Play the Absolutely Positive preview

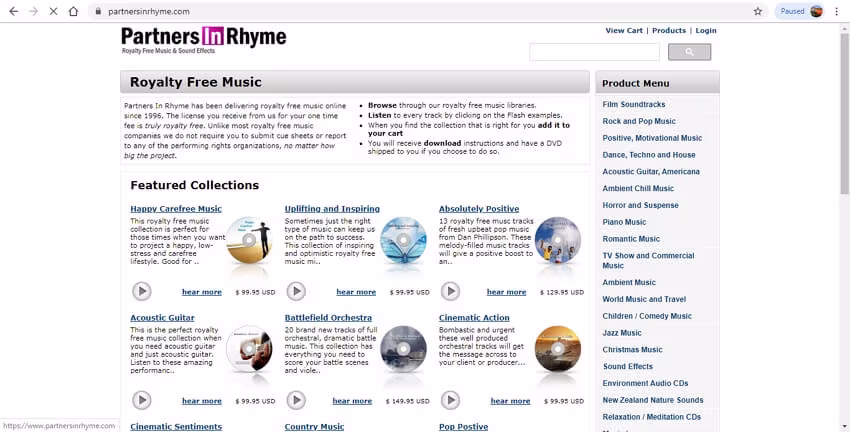click(450, 291)
